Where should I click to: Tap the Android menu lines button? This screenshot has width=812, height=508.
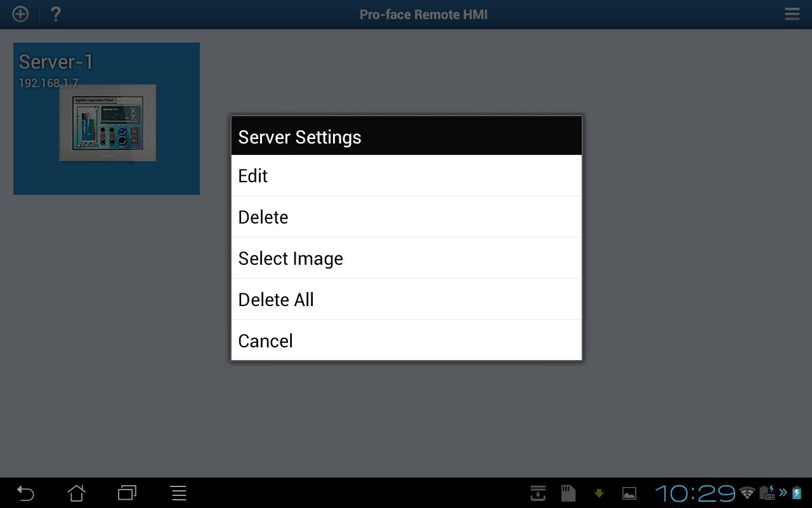179,493
